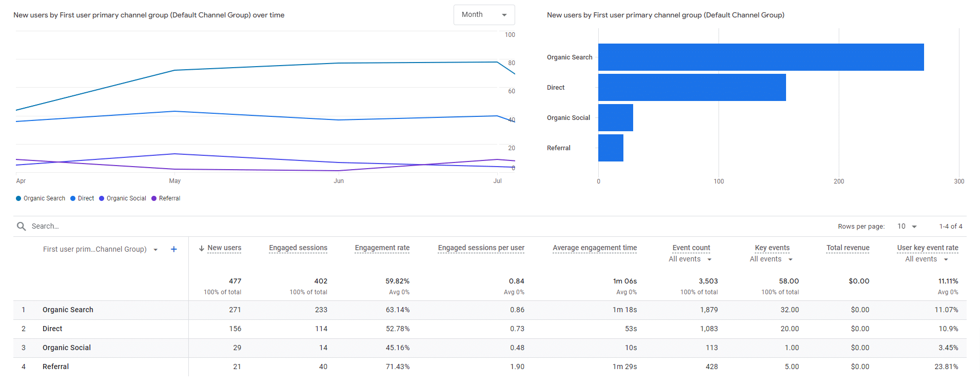Click the search magnifier icon

click(21, 226)
